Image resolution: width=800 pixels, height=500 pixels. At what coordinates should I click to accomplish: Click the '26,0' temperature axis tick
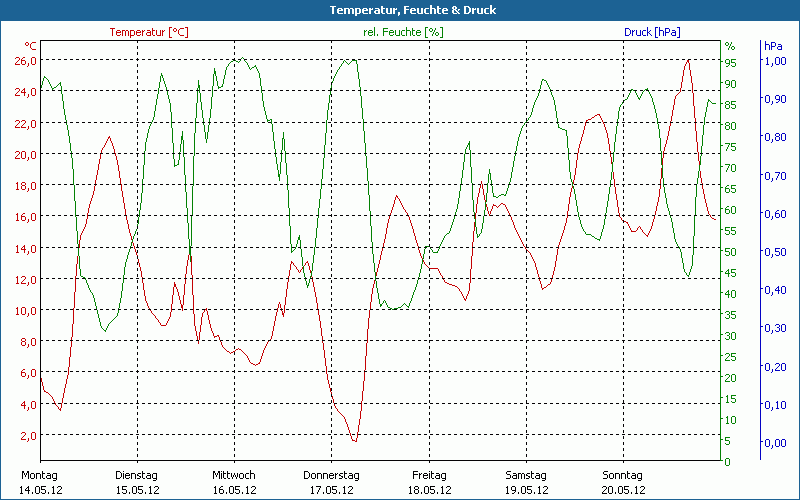pyautogui.click(x=25, y=61)
